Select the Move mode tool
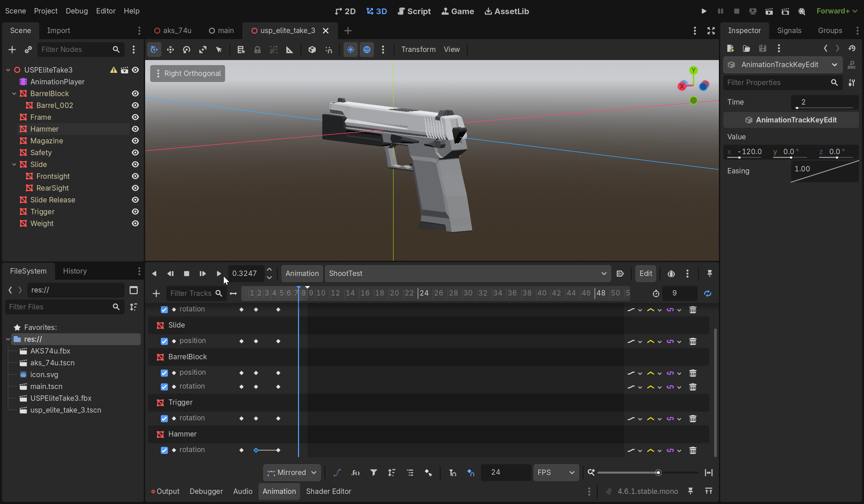The height and width of the screenshot is (504, 864). point(170,50)
